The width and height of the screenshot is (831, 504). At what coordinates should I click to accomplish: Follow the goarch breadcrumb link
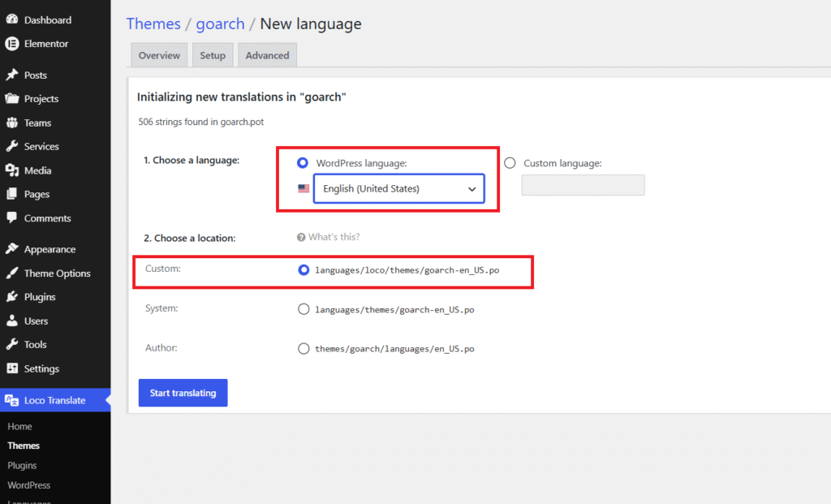[x=221, y=24]
